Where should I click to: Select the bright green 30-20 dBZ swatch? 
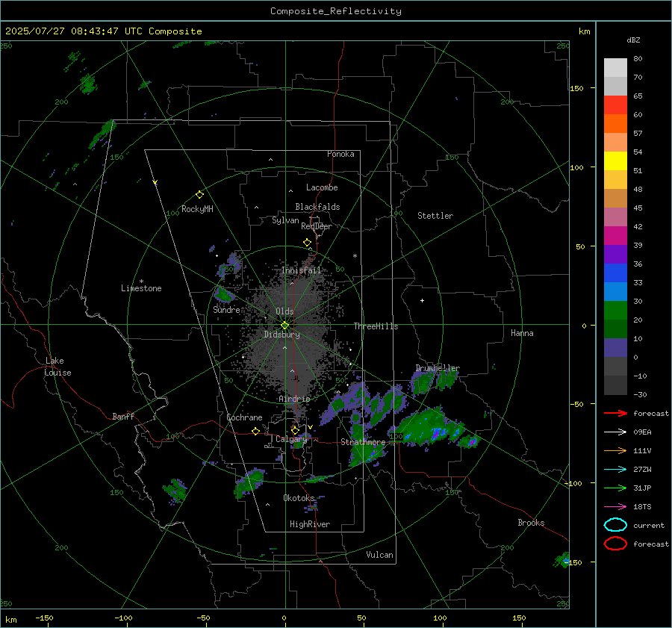coord(615,311)
